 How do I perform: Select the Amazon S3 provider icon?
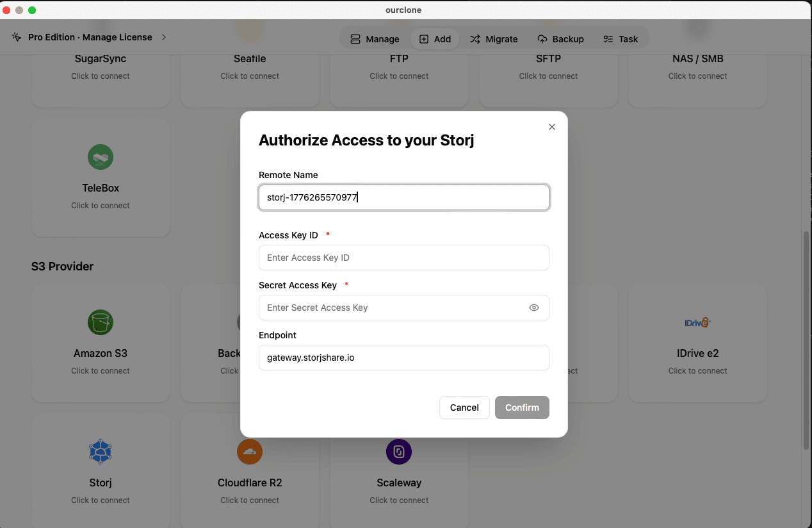(101, 322)
